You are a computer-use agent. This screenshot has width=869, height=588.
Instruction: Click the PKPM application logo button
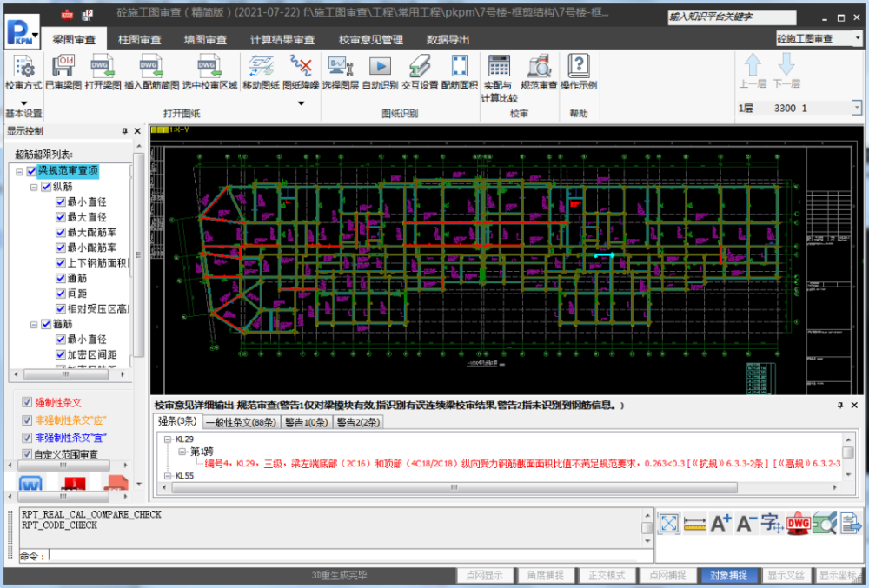(x=23, y=32)
